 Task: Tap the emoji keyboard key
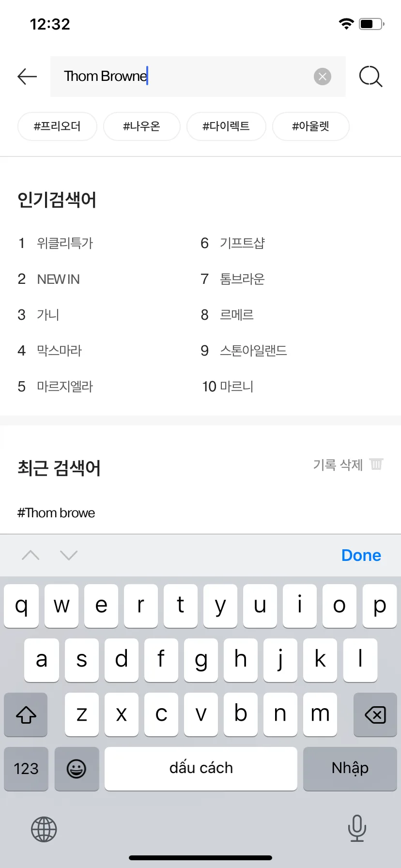pos(77,769)
